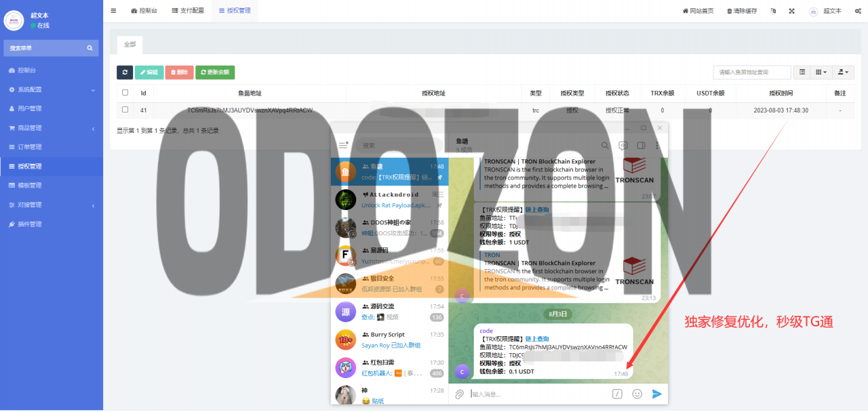Collapse the sidebar with the hamburger toggle
Image resolution: width=868 pixels, height=412 pixels.
113,11
